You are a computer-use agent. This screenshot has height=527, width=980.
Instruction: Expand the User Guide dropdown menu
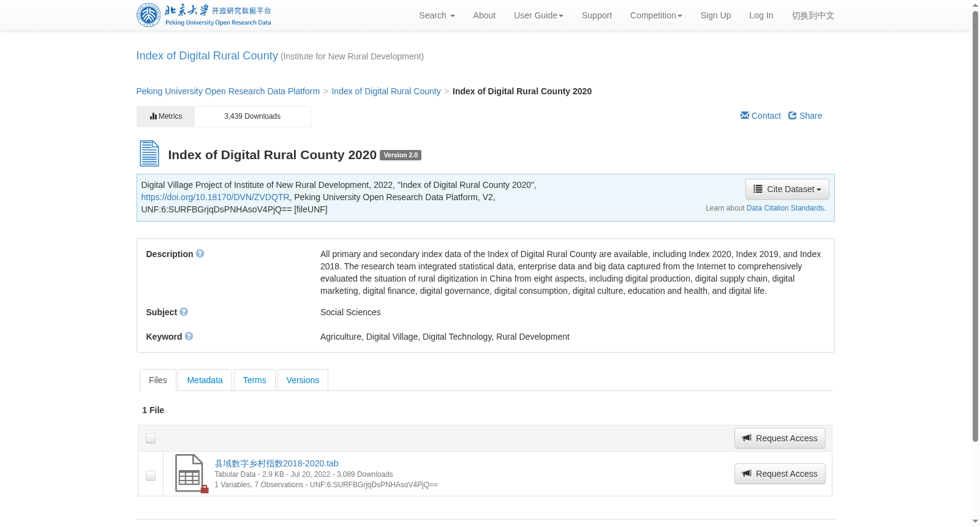tap(538, 15)
